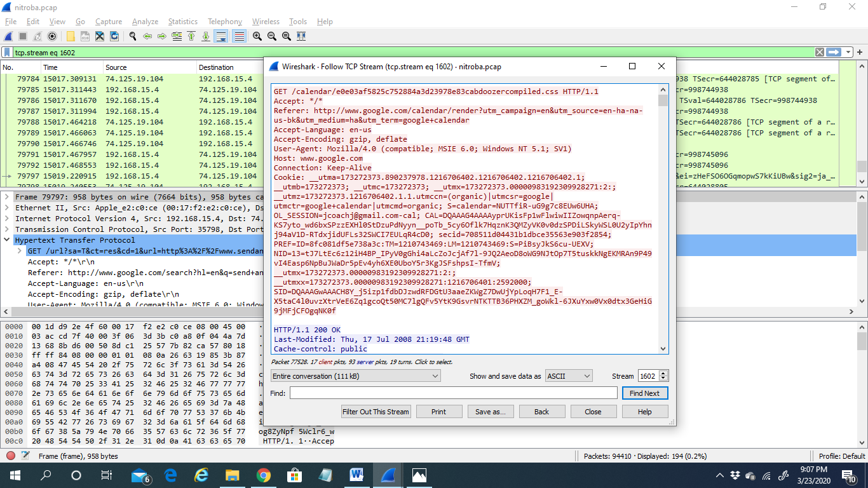
Task: Zoom in on the main toolbar
Action: (x=257, y=36)
